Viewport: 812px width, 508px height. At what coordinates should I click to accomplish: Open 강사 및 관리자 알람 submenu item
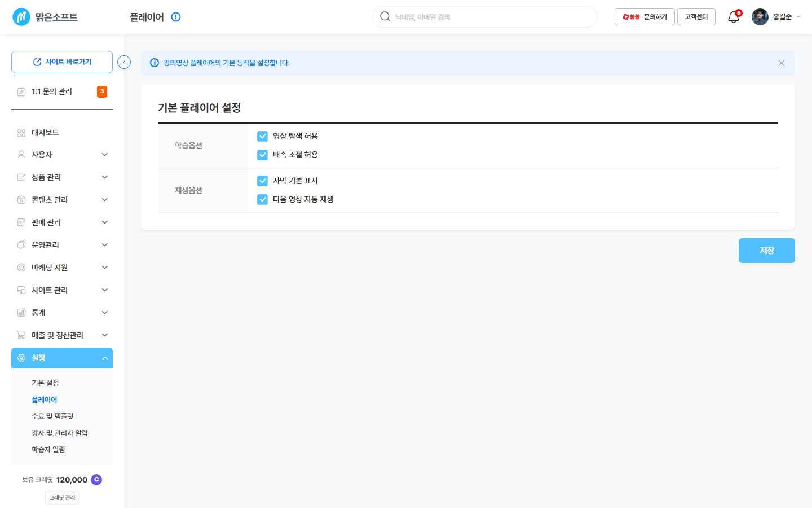60,433
